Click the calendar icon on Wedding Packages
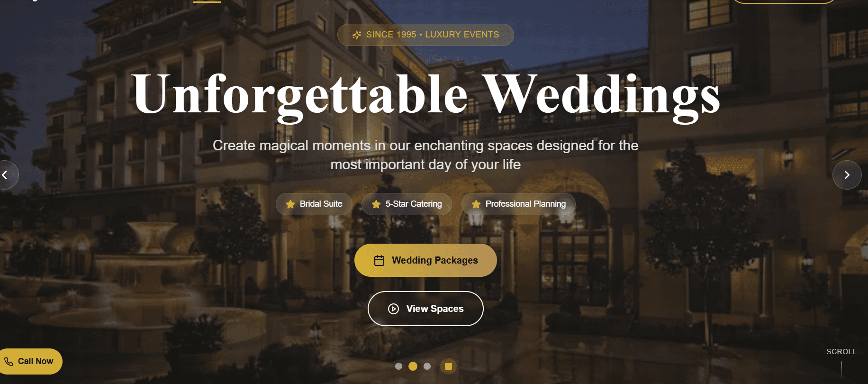Viewport: 868px width, 384px height. [379, 260]
